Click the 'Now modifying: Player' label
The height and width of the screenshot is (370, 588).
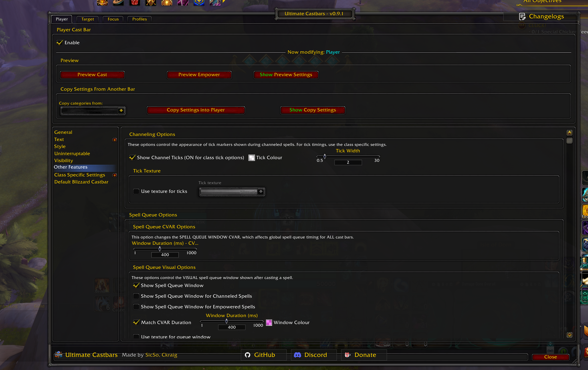[x=313, y=52]
